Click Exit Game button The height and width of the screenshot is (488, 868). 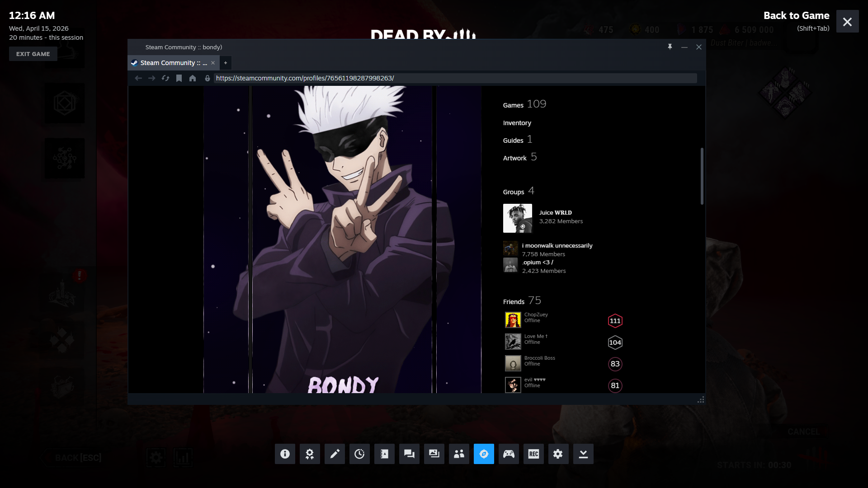33,54
